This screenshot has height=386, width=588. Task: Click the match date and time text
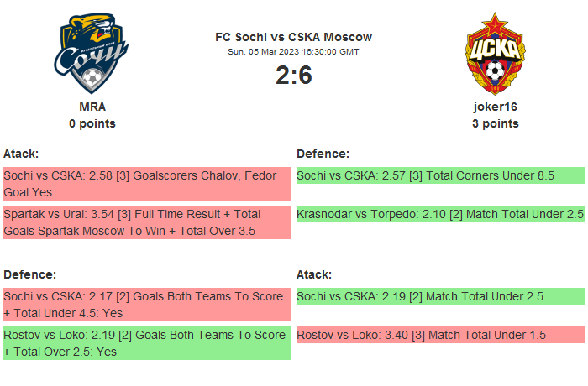coord(293,52)
